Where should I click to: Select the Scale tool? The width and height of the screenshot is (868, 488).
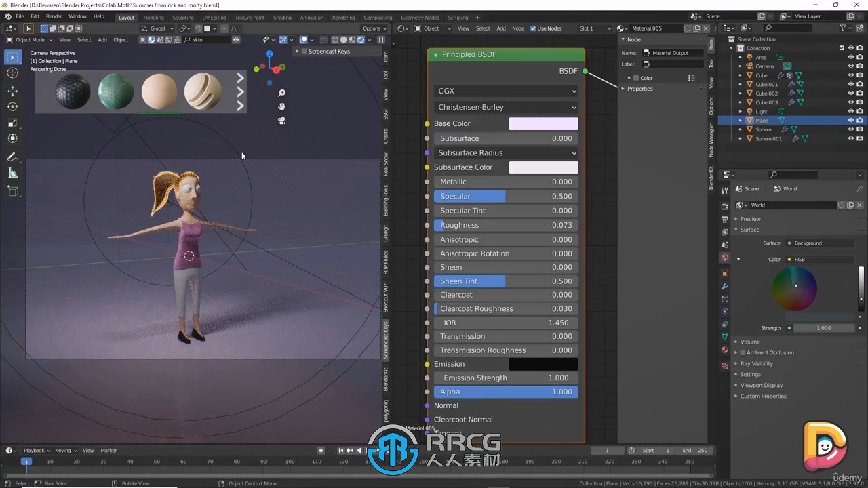(13, 123)
